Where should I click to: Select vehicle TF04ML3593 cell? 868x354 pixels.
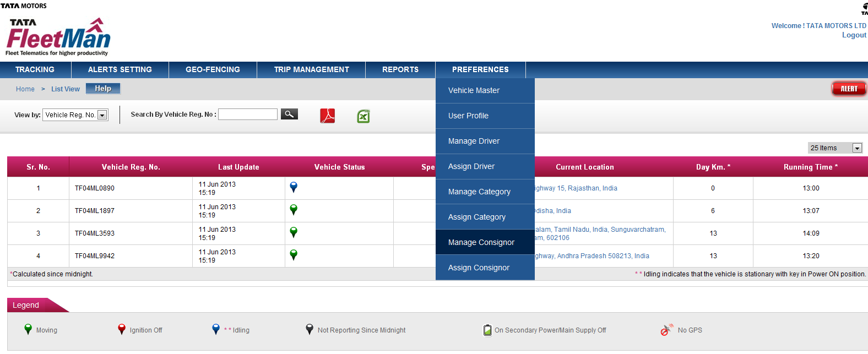tap(131, 233)
